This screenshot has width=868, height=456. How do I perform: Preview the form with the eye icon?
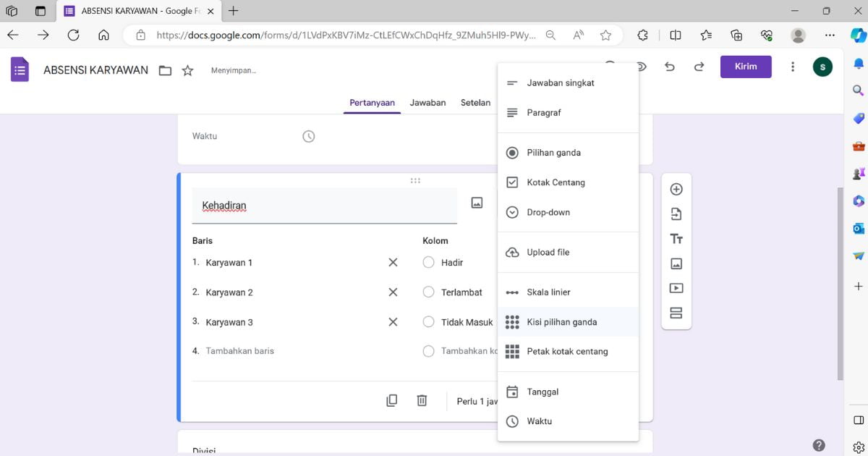(x=641, y=67)
